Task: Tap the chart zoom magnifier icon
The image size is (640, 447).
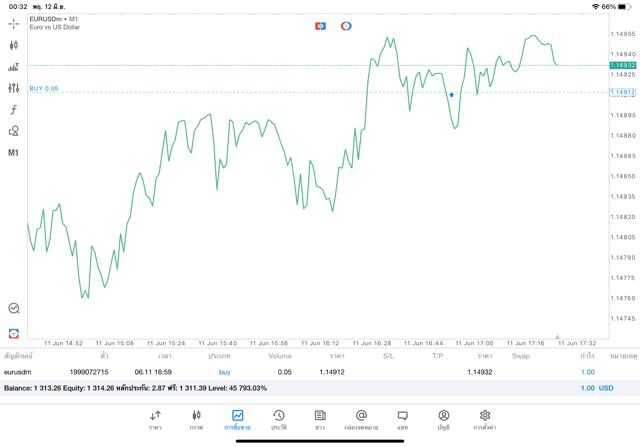Action: (13, 309)
